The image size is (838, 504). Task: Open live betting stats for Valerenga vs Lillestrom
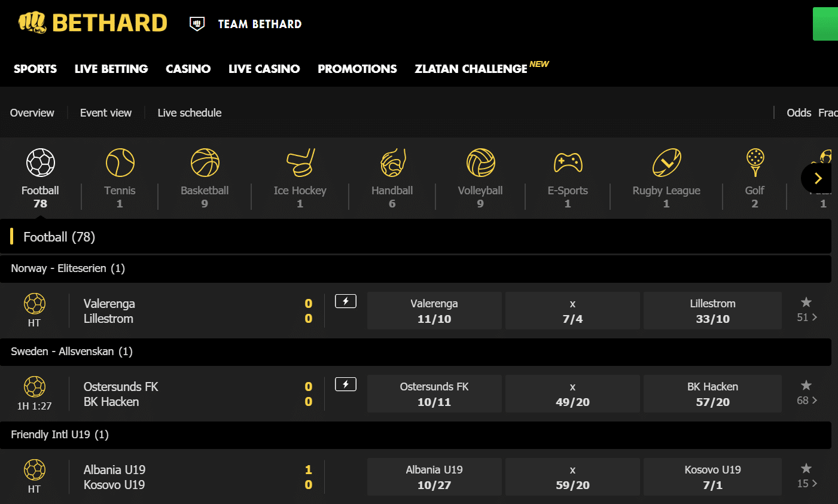pos(345,301)
